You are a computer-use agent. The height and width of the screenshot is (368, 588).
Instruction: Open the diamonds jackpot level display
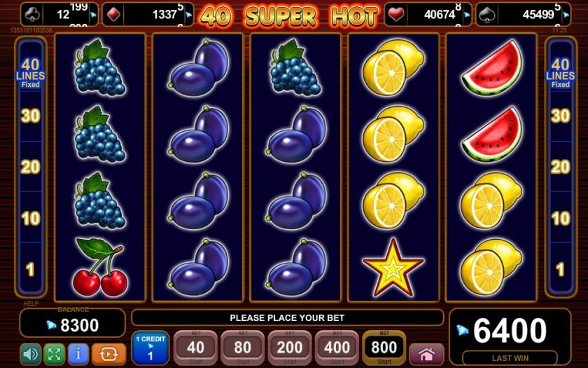148,15
